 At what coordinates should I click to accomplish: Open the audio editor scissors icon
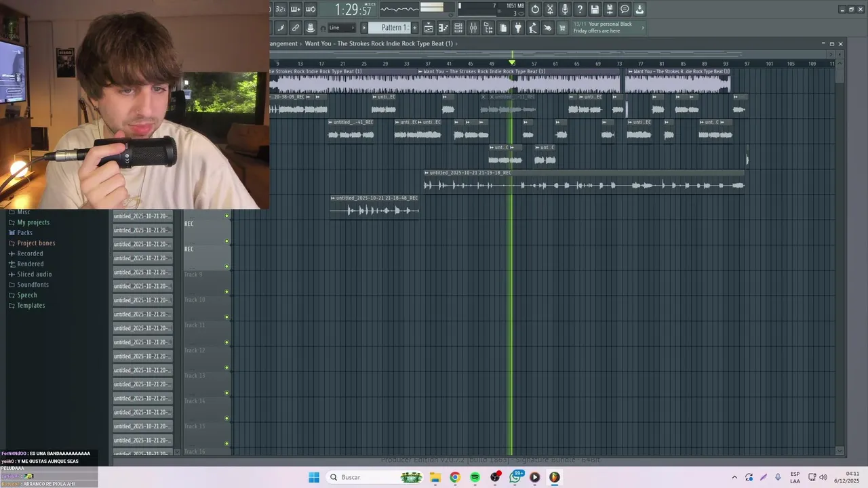pyautogui.click(x=550, y=9)
